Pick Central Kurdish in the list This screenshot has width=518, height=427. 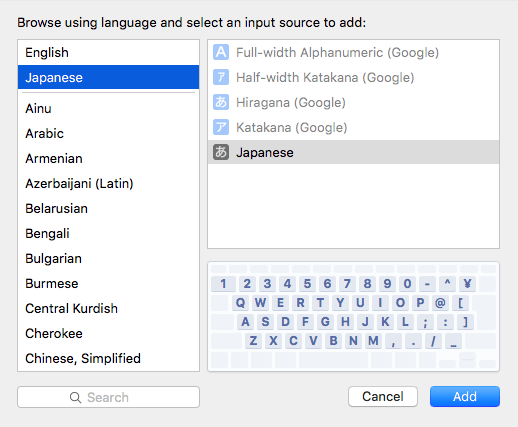pyautogui.click(x=108, y=308)
